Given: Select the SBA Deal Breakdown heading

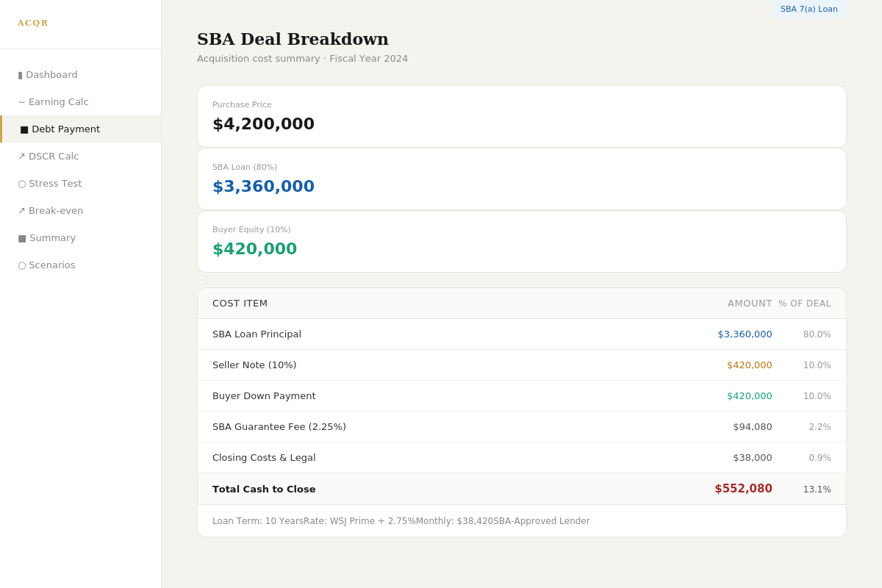Looking at the screenshot, I should tap(293, 39).
